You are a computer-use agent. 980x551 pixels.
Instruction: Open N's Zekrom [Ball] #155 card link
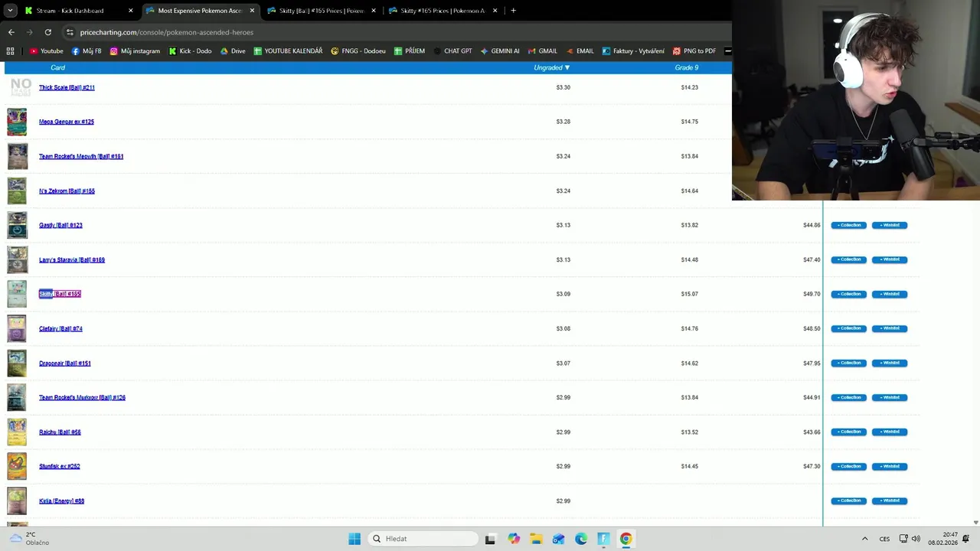67,191
